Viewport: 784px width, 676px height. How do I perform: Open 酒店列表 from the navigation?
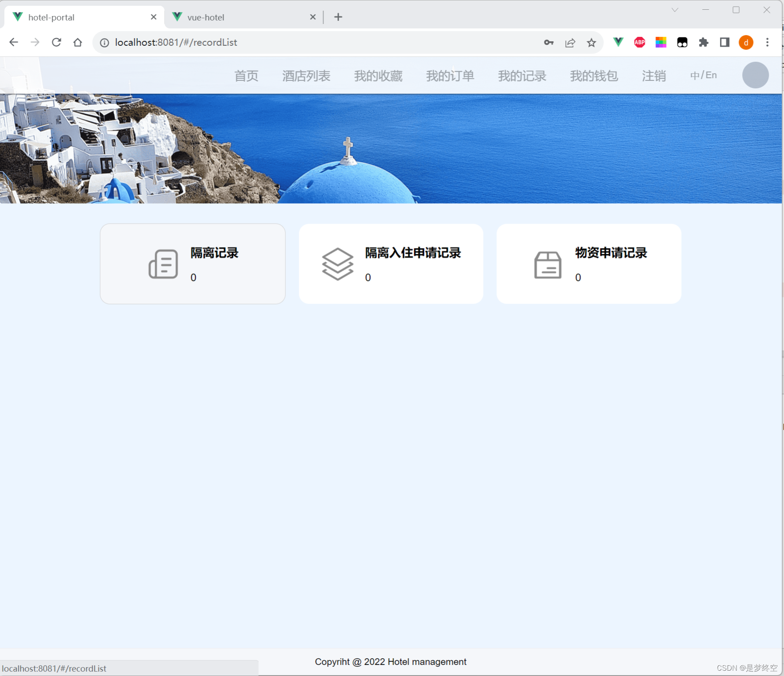pos(306,76)
